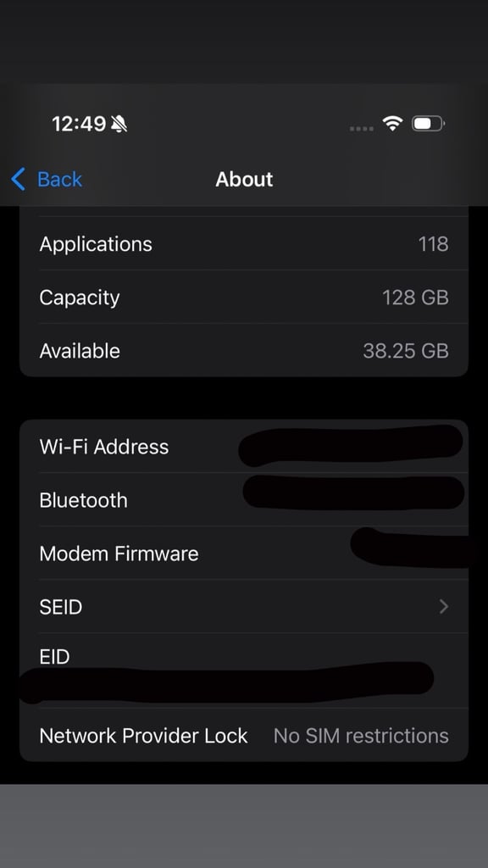Tap the 38.25 GB available value

click(406, 351)
